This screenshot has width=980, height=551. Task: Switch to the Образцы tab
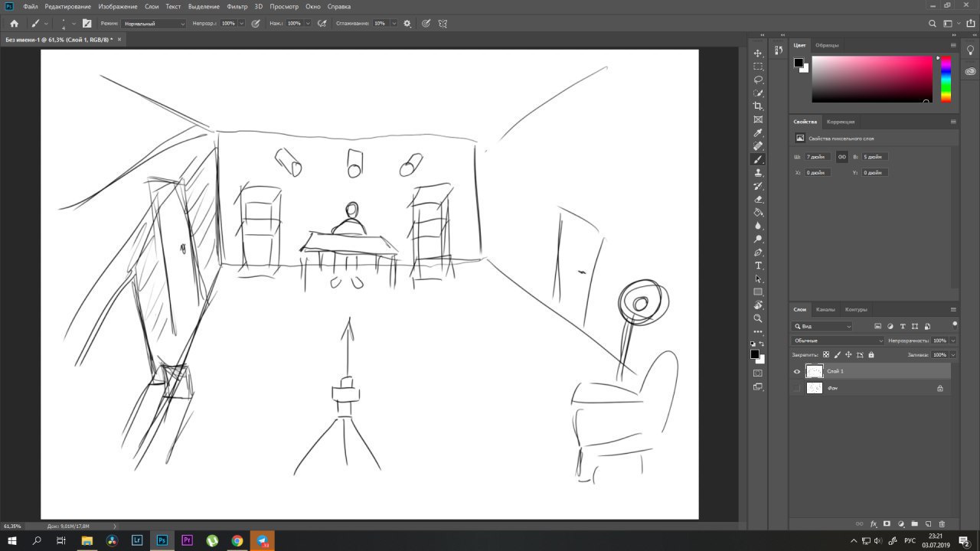(827, 45)
